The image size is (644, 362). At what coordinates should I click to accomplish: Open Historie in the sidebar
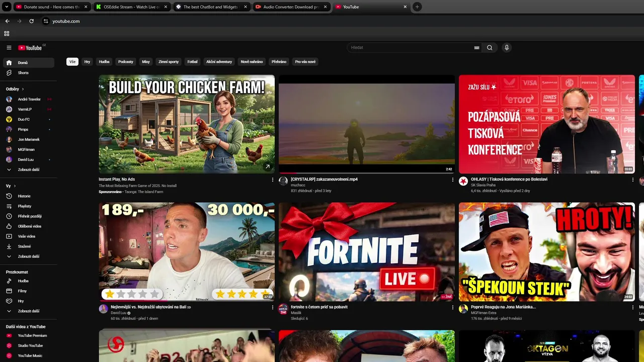click(x=29, y=196)
